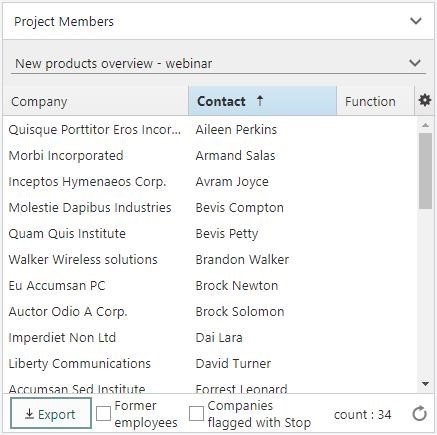The height and width of the screenshot is (435, 437).
Task: Enable the Former employees checkbox
Action: point(103,414)
